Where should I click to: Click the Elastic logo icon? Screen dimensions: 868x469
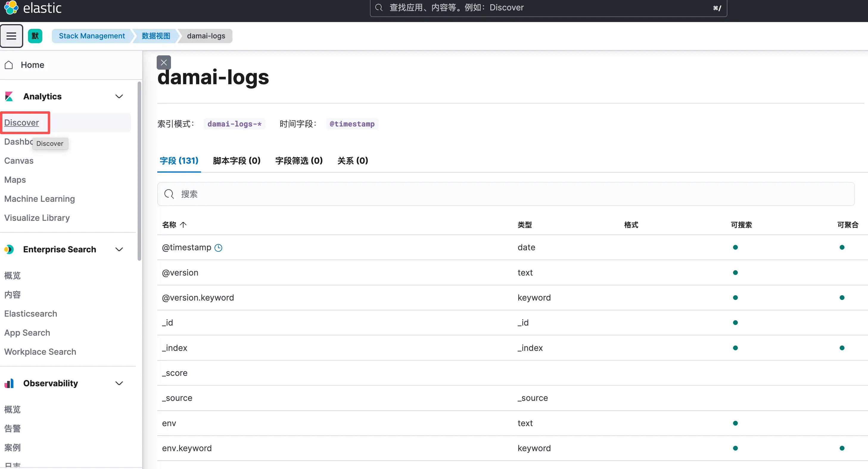pyautogui.click(x=11, y=7)
